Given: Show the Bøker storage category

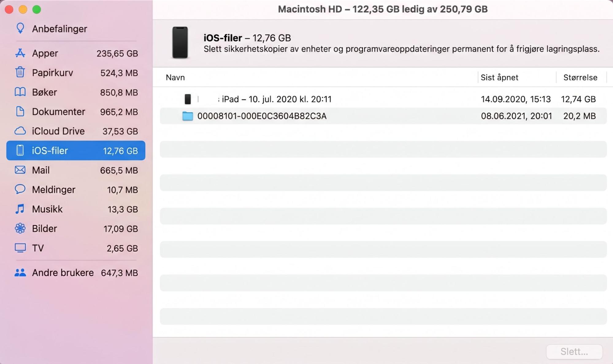Looking at the screenshot, I should 44,92.
